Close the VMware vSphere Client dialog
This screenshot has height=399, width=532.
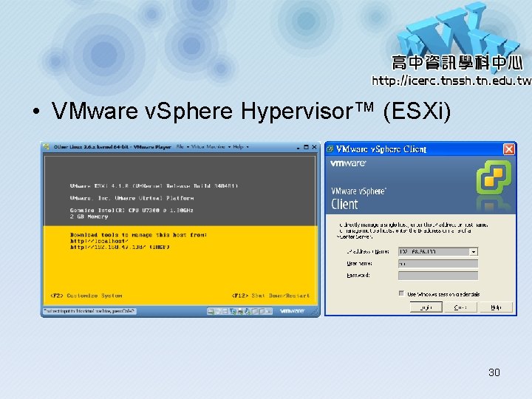coord(509,149)
